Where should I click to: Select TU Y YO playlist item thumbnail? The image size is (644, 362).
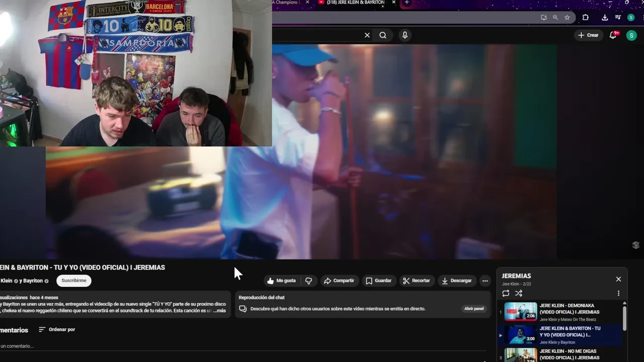click(x=521, y=334)
